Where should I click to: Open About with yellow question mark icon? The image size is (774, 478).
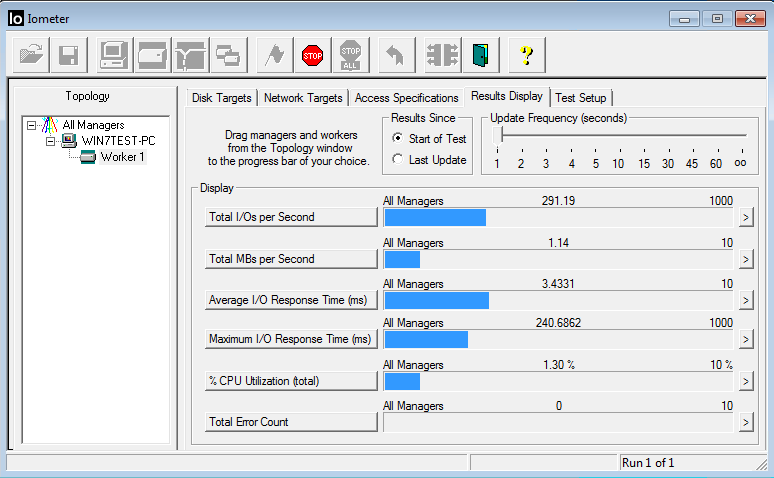pyautogui.click(x=527, y=55)
